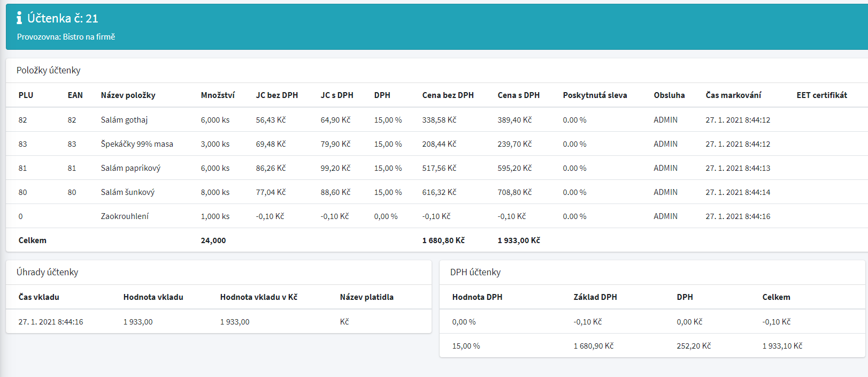Select the Špekáčky 99% masa item name

tap(137, 144)
